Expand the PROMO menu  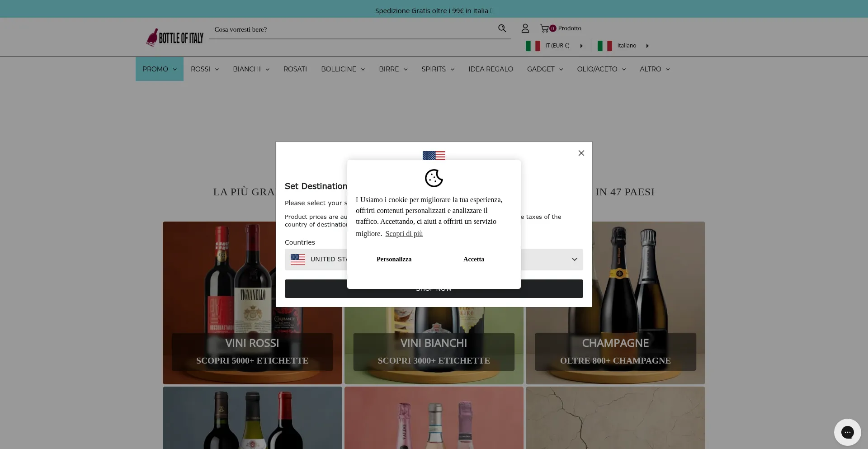click(x=160, y=69)
